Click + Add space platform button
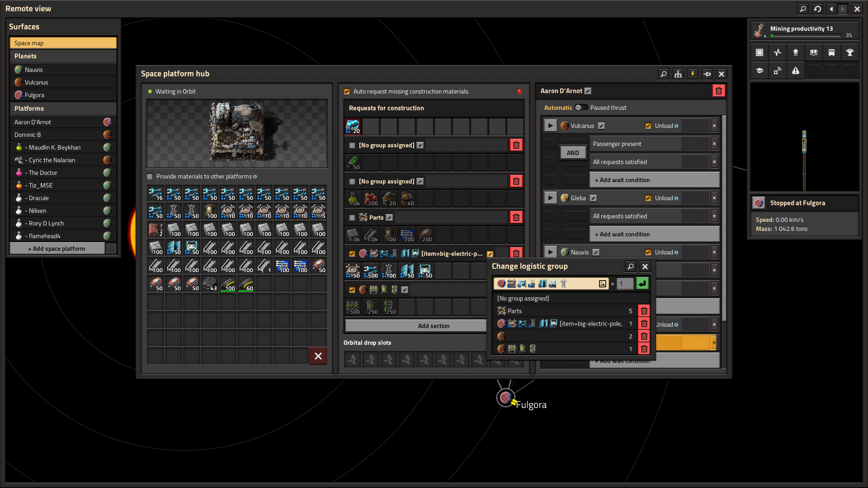Screen dimensions: 868x488 tap(57, 249)
